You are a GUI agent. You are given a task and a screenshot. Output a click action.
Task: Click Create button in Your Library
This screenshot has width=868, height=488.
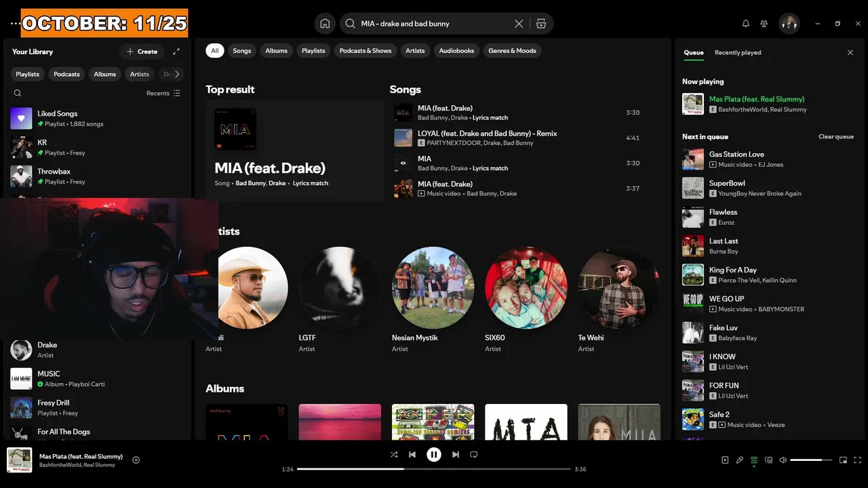tap(142, 52)
